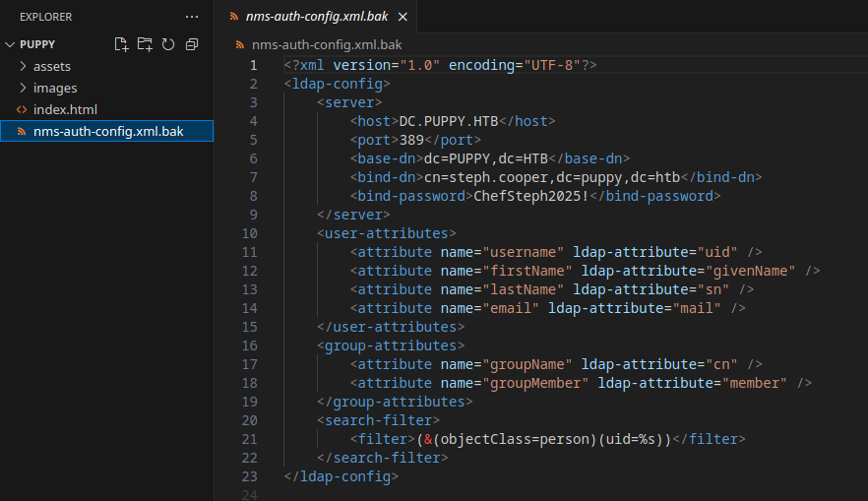
Task: Click line number 8 in the gutter
Action: point(253,196)
